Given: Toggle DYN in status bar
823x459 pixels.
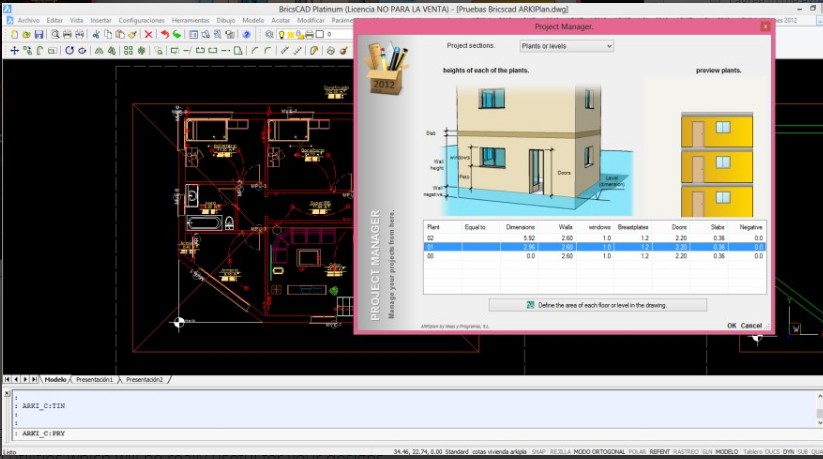Looking at the screenshot, I should click(x=788, y=452).
